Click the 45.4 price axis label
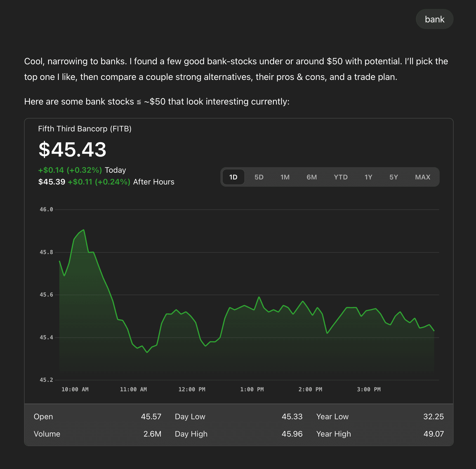The height and width of the screenshot is (469, 476). point(46,337)
